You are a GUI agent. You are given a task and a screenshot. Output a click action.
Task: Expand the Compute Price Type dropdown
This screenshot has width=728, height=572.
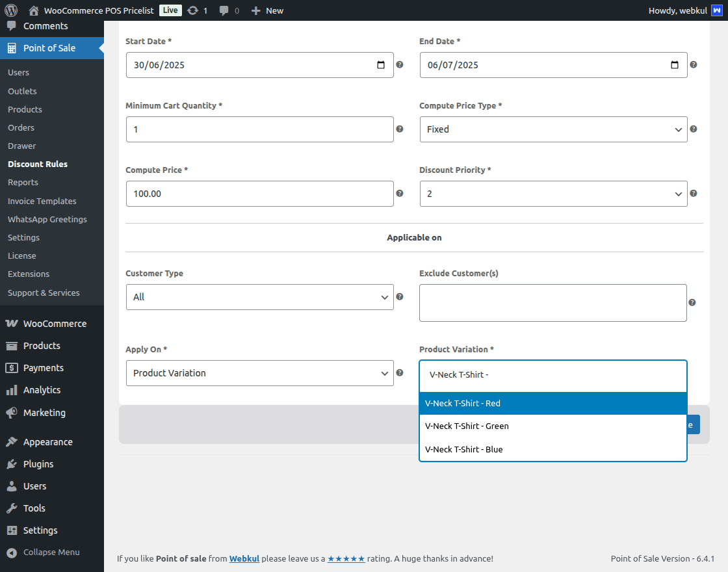tap(553, 129)
